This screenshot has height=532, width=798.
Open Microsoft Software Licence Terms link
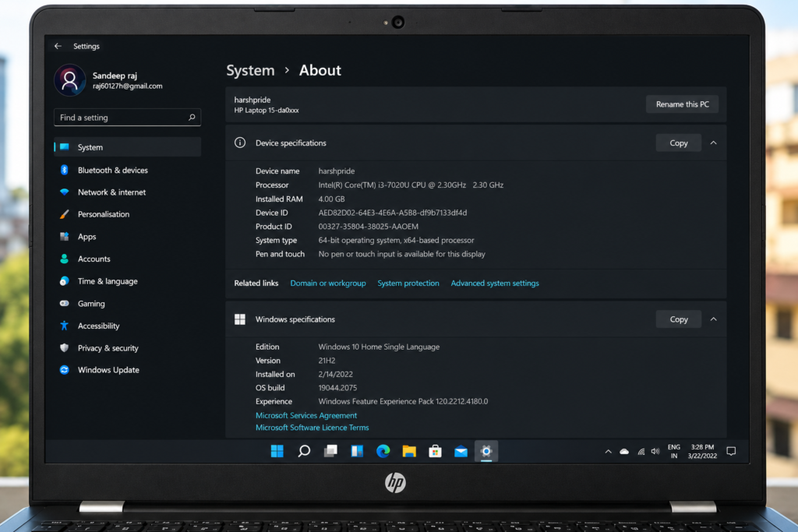point(312,428)
